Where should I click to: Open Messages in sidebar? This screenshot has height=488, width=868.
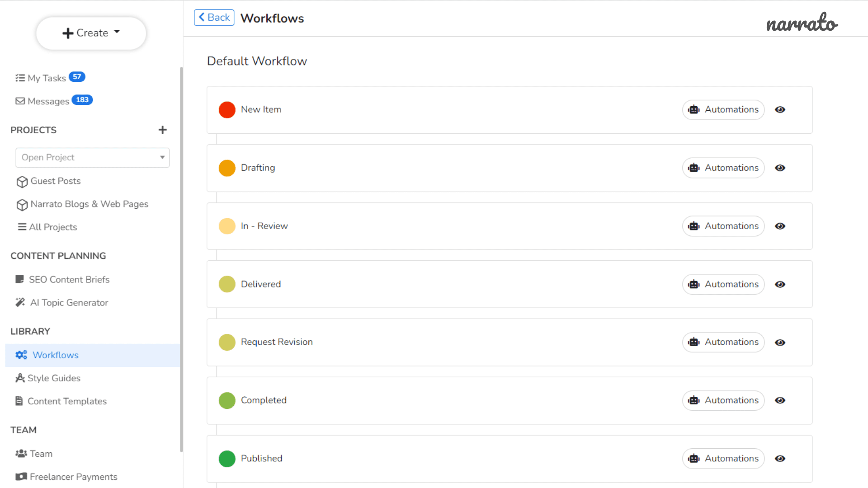click(47, 101)
